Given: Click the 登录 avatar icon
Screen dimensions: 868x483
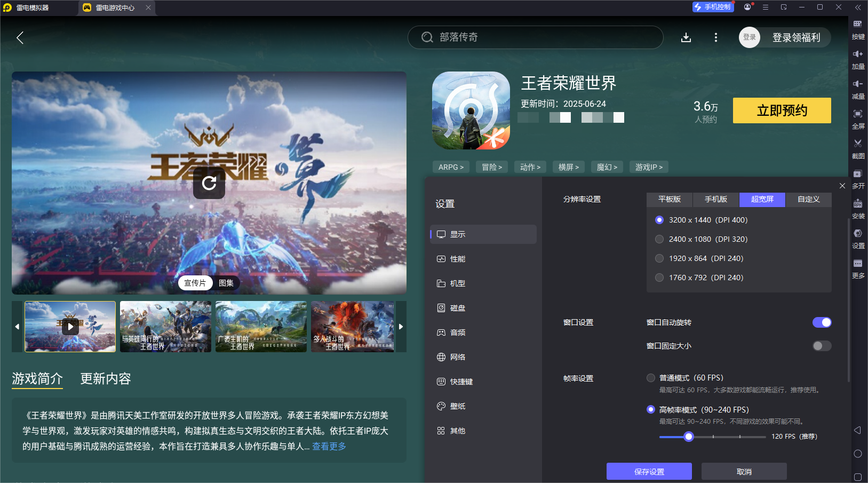Looking at the screenshot, I should (750, 37).
